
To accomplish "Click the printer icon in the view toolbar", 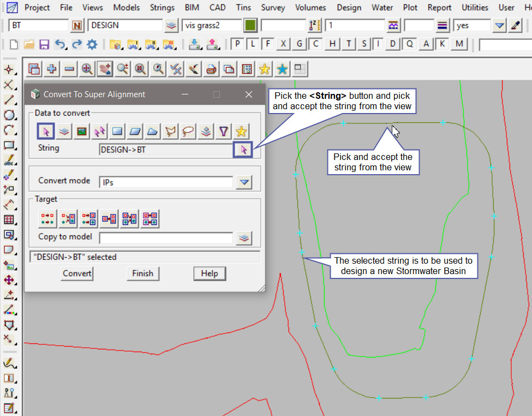I will click(x=211, y=69).
